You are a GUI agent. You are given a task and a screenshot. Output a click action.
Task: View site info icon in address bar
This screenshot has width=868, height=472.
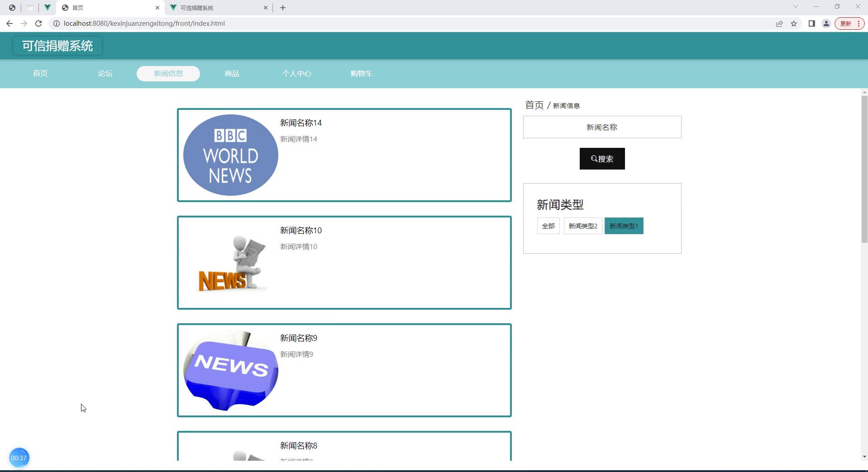(x=57, y=24)
